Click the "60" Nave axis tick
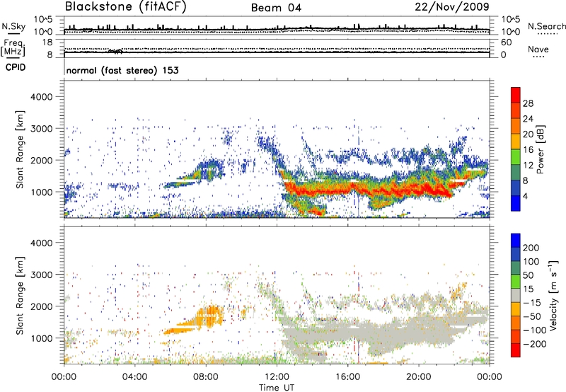This screenshot has height=392, width=566. pos(506,42)
